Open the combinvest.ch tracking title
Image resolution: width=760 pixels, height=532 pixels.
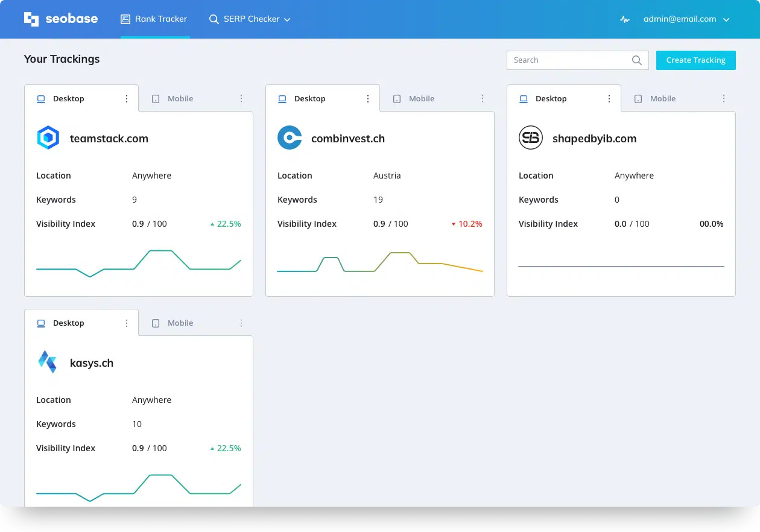[x=347, y=139]
